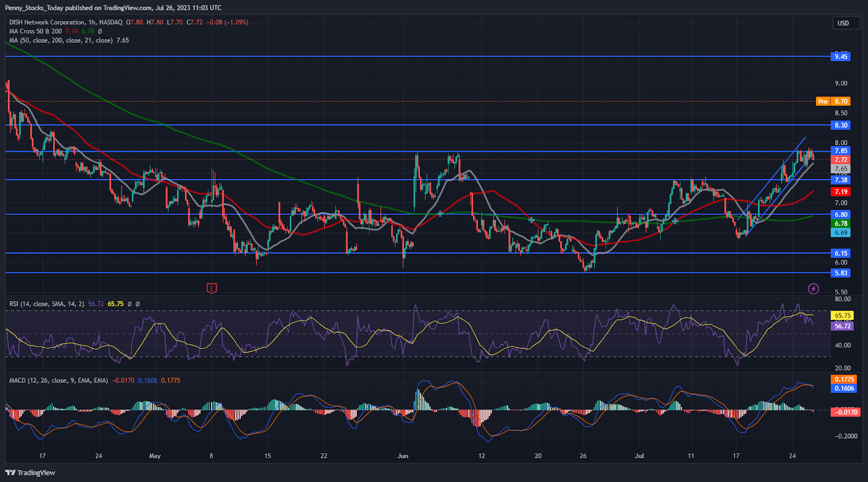Click the open value 'O7.80' in legend
Viewport: 868px width, 482px height.
[x=135, y=22]
